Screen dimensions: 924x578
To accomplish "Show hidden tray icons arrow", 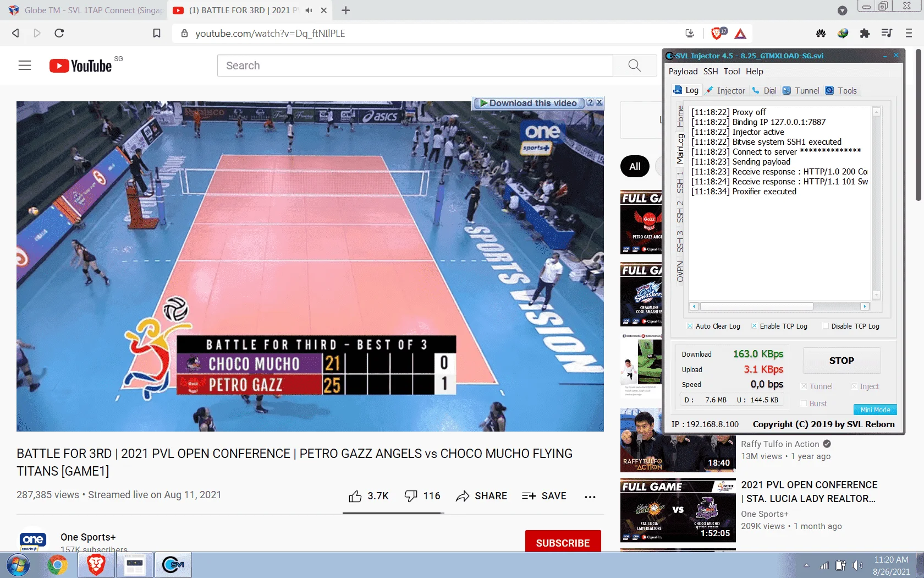I will [x=806, y=565].
